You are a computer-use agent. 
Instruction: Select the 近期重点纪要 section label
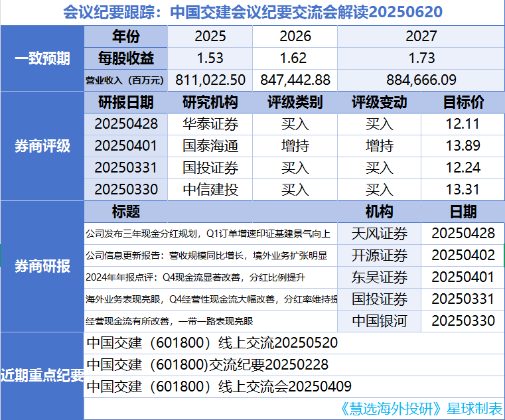point(42,376)
